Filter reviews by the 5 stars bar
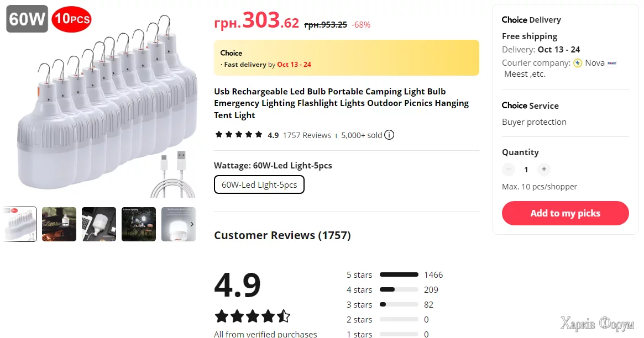 click(399, 274)
